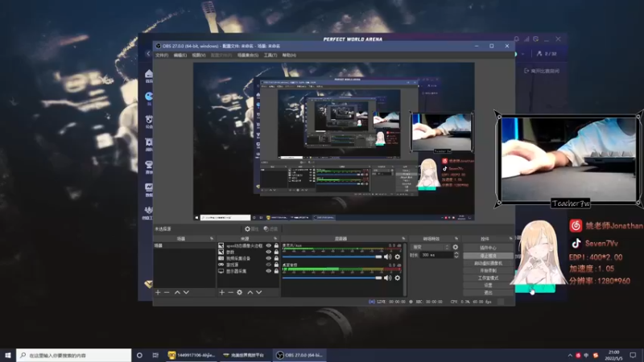
Task: Open the 场景集合 menu in OBS
Action: click(x=248, y=55)
